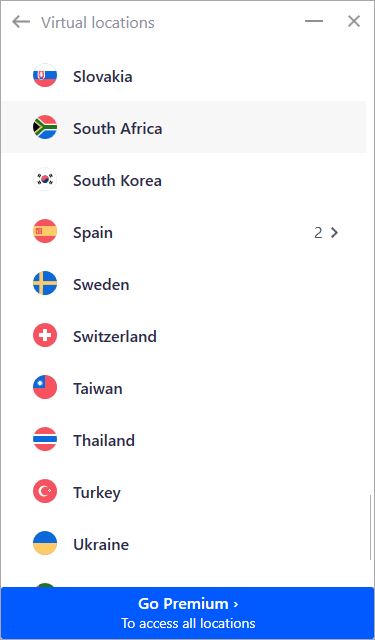The image size is (375, 640).
Task: Select the Slovakia flag icon
Action: pyautogui.click(x=45, y=76)
